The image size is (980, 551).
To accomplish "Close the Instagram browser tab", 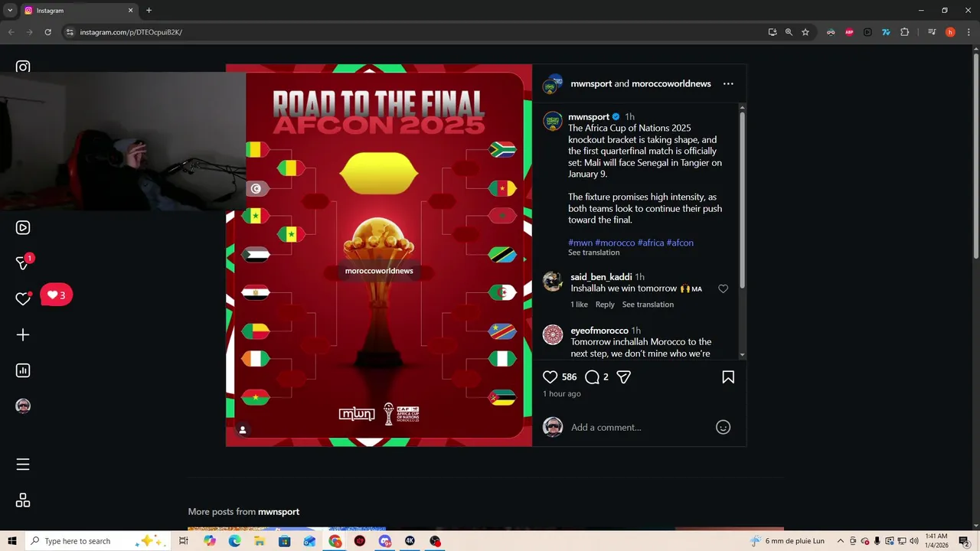I will (x=130, y=11).
